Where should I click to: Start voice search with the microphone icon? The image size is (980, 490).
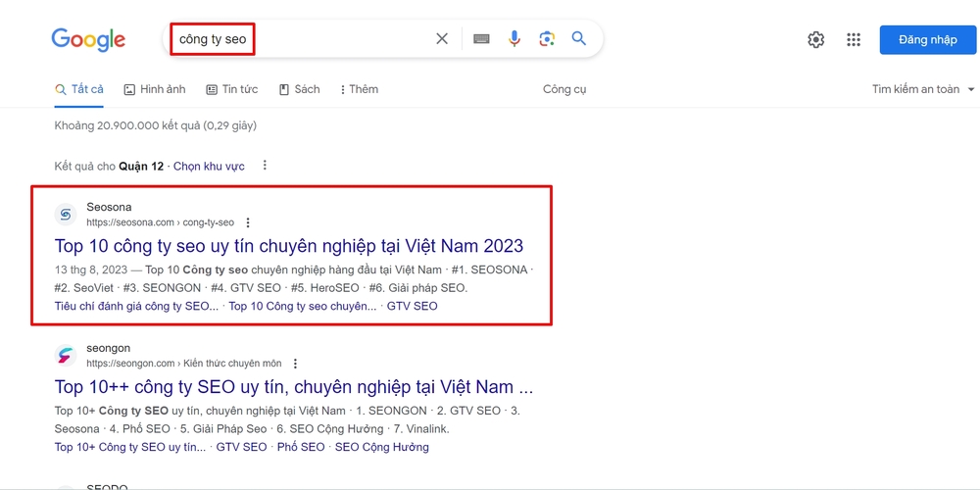point(514,39)
